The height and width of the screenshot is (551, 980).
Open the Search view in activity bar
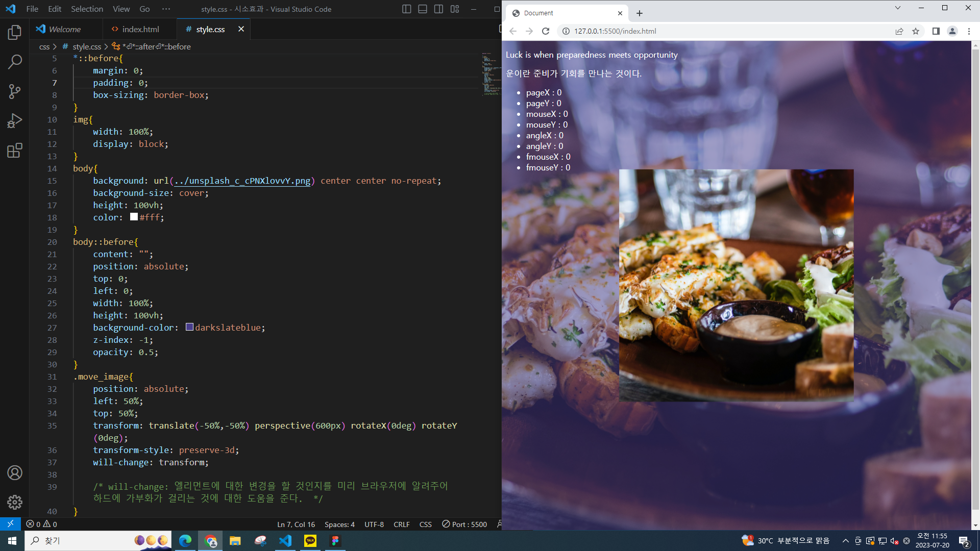pos(14,62)
